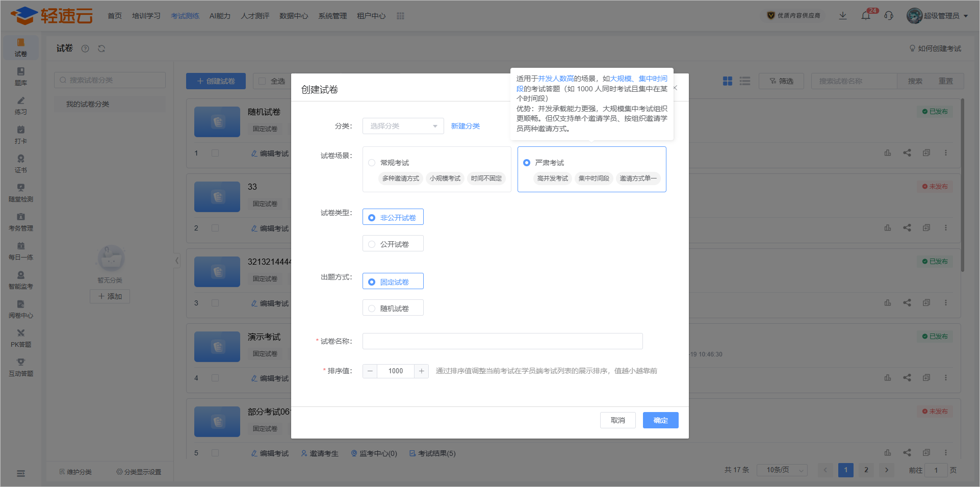This screenshot has width=980, height=487.
Task: Switch to grid view layout
Action: click(x=728, y=81)
